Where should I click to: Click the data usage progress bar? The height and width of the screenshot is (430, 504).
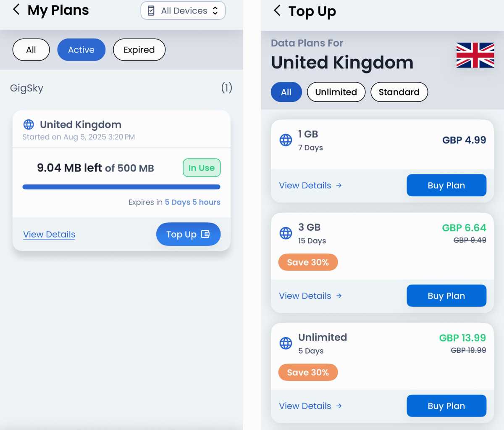pos(121,187)
